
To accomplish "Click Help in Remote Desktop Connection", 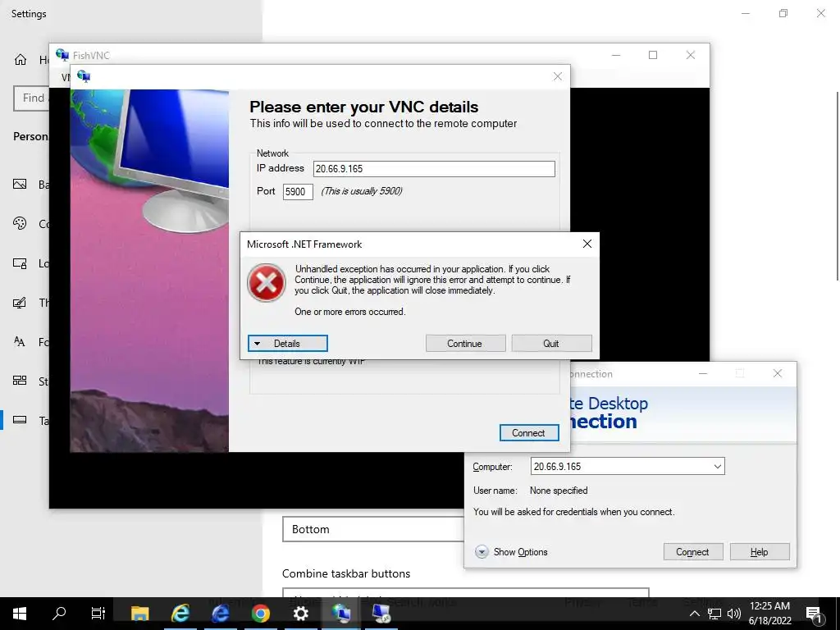I will tap(759, 552).
